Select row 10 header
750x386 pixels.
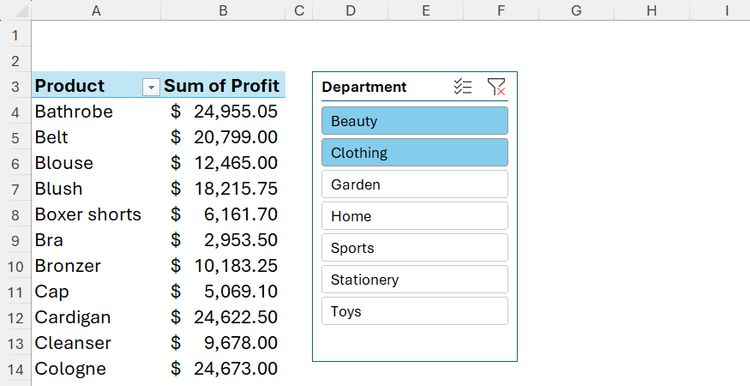(15, 266)
